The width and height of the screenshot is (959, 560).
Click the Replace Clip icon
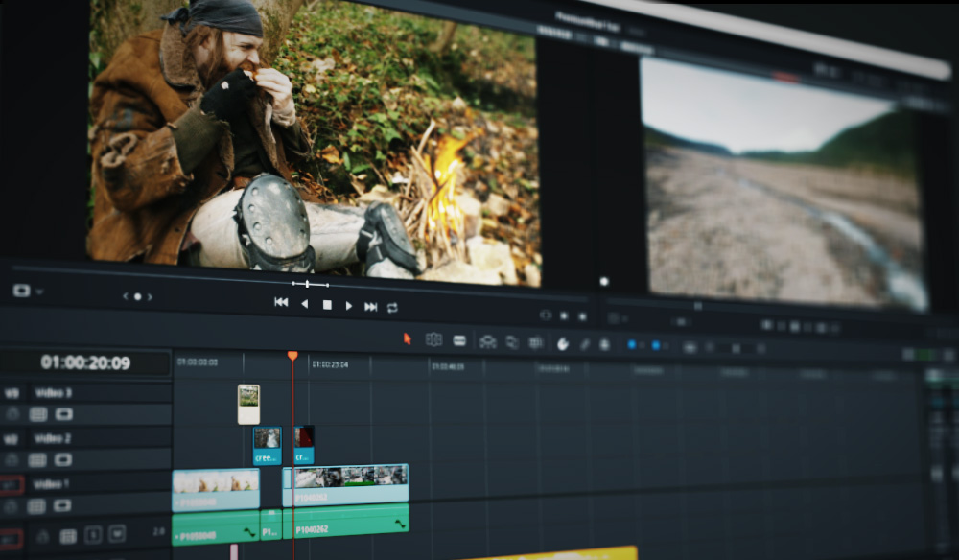[x=536, y=342]
